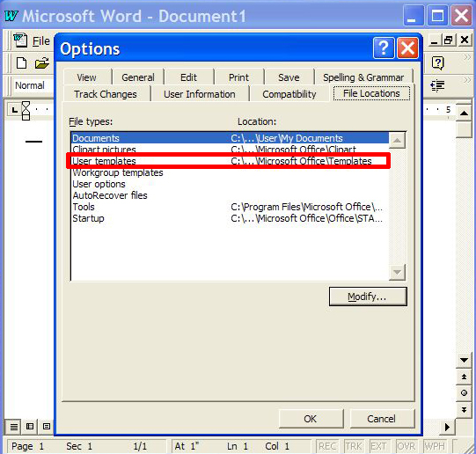476x454 pixels.
Task: Close the Options dialog with red X
Action: [407, 48]
